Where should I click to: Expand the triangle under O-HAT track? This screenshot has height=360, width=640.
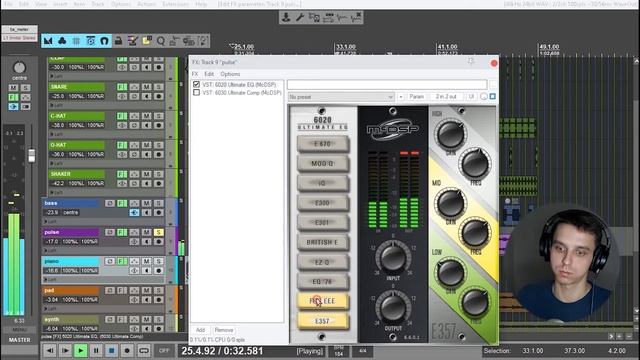(x=52, y=163)
